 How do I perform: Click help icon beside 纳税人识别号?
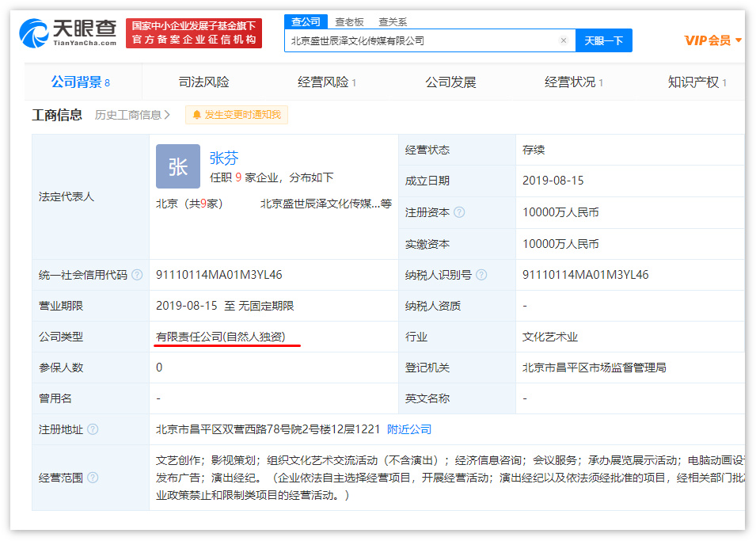[x=481, y=275]
